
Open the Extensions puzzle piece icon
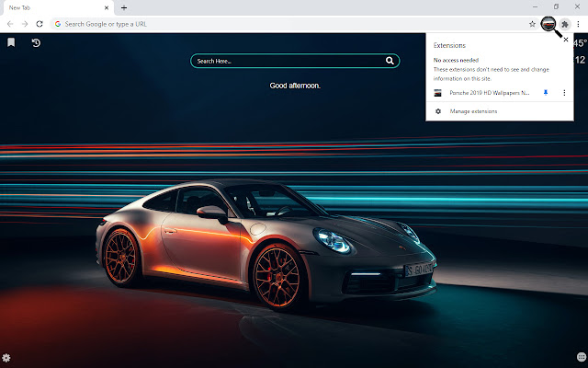point(565,25)
